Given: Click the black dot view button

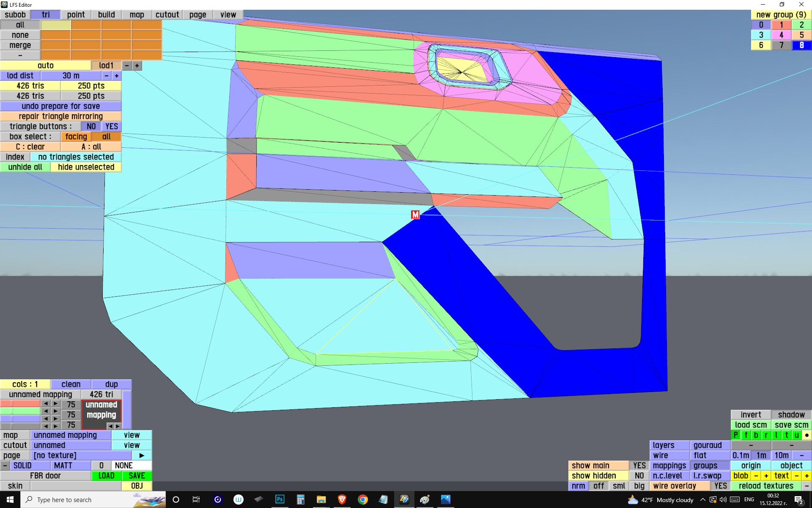Looking at the screenshot, I should (x=807, y=435).
